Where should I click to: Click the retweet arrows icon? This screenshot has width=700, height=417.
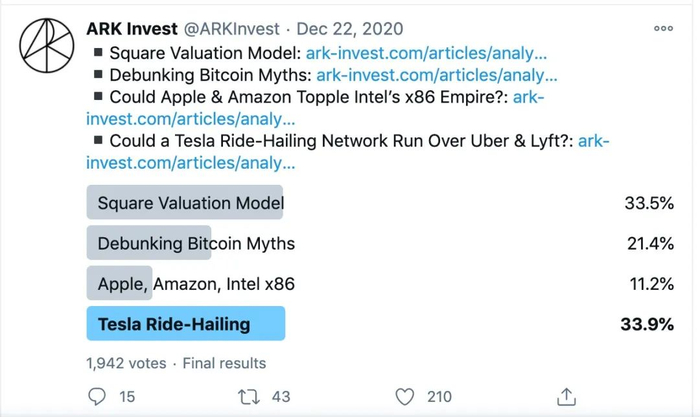tap(249, 397)
